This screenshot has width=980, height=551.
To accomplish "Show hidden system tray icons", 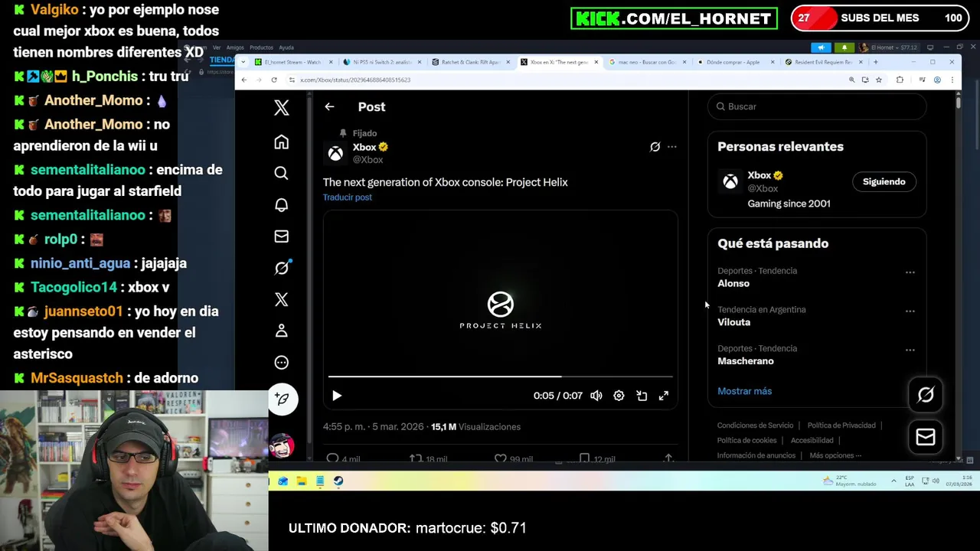I will pos(893,481).
